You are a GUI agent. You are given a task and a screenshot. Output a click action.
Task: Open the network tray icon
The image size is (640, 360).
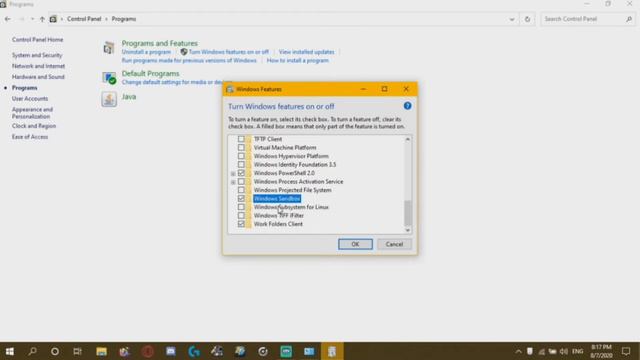coord(542,351)
